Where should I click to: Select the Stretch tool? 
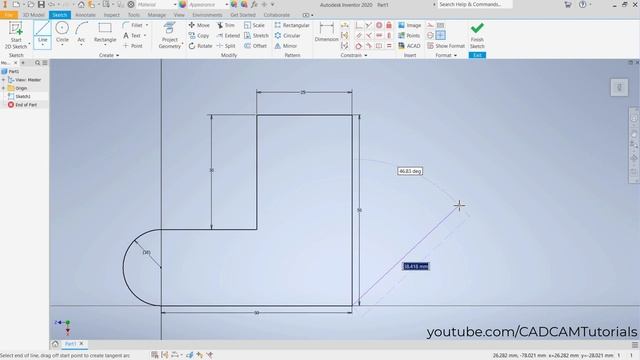pyautogui.click(x=256, y=36)
